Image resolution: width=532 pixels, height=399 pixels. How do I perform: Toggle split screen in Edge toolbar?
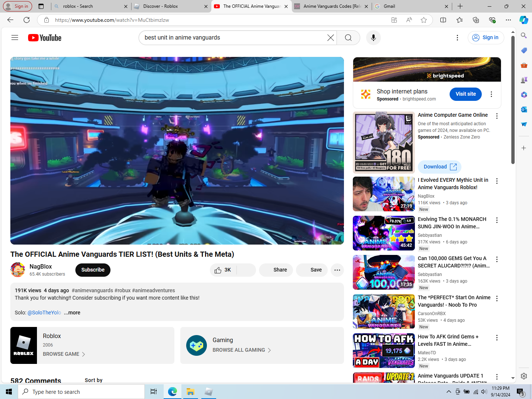click(443, 20)
